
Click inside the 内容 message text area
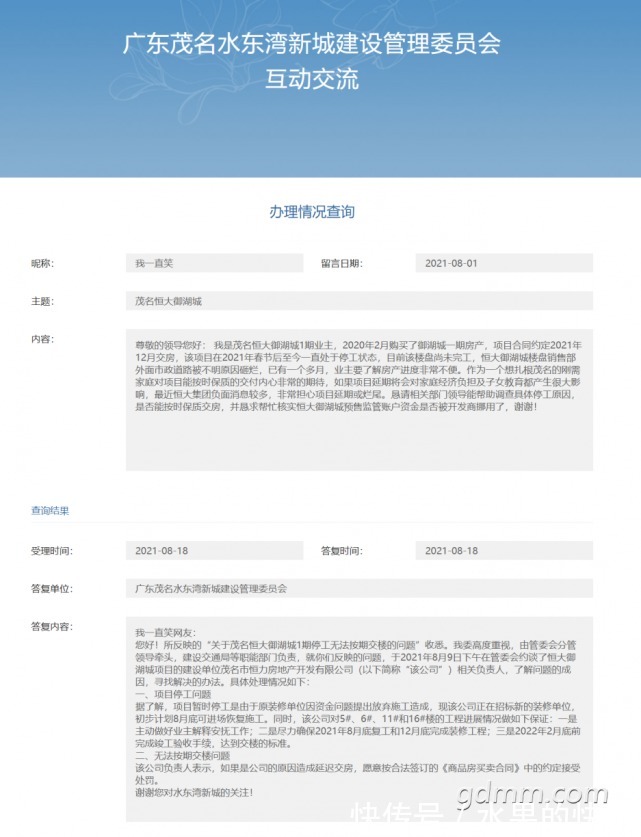coord(359,400)
